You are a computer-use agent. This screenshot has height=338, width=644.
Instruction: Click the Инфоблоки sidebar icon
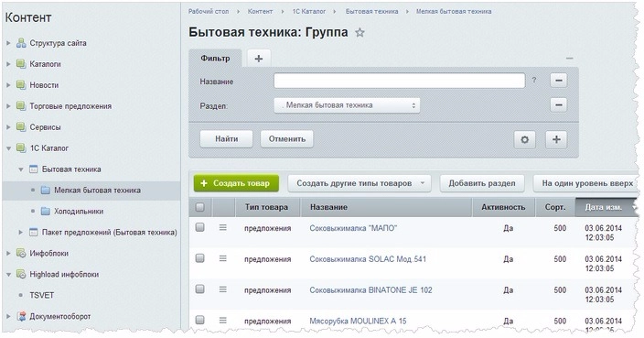tap(21, 253)
